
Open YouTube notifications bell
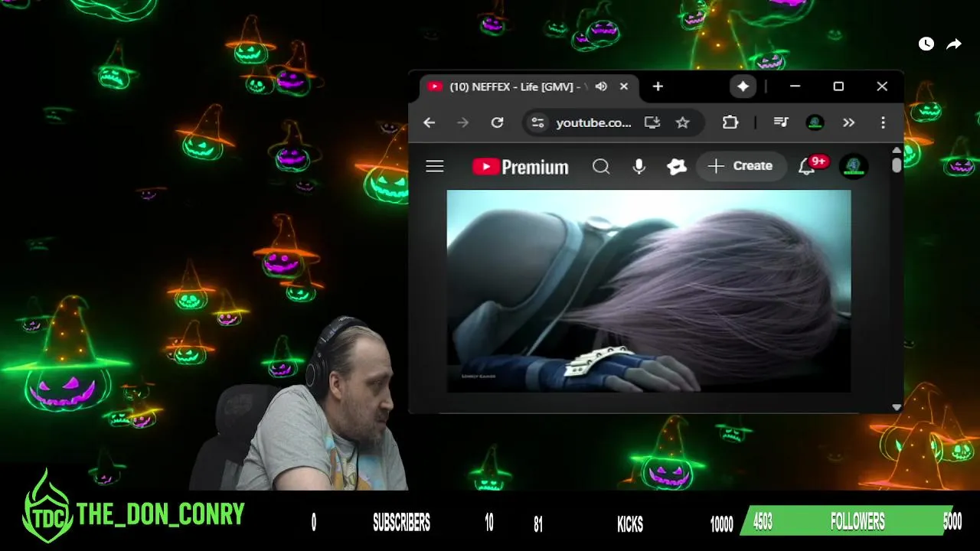[x=807, y=166]
